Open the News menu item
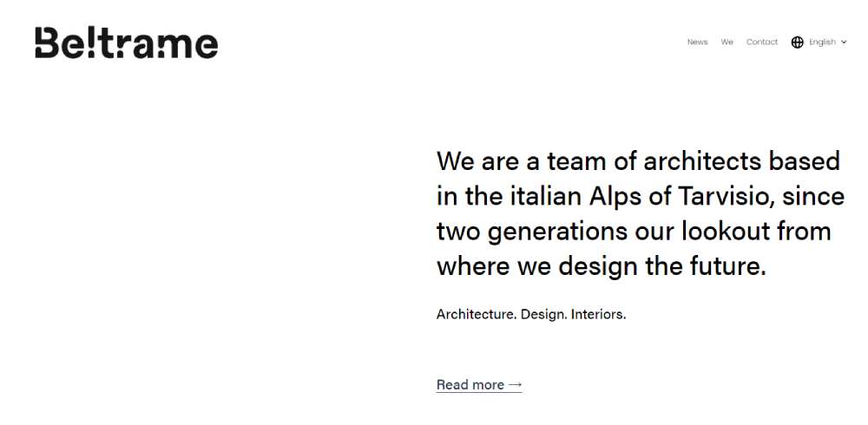The width and height of the screenshot is (868, 425). (x=698, y=42)
